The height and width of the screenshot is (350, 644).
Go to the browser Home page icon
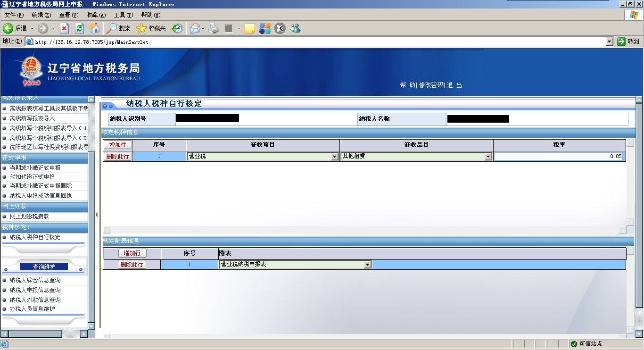click(x=94, y=28)
